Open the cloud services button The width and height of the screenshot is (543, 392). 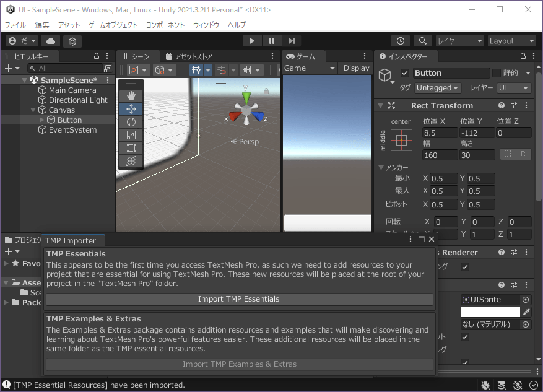51,41
